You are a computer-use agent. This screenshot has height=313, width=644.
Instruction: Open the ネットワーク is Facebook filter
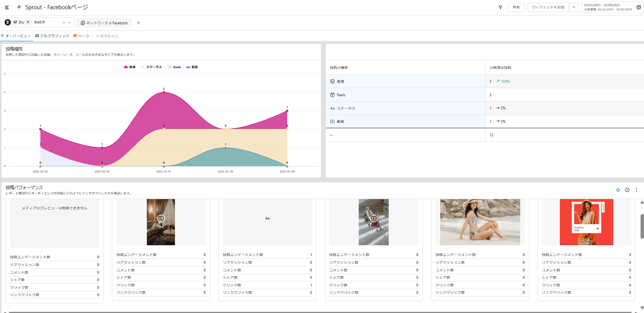pos(104,23)
